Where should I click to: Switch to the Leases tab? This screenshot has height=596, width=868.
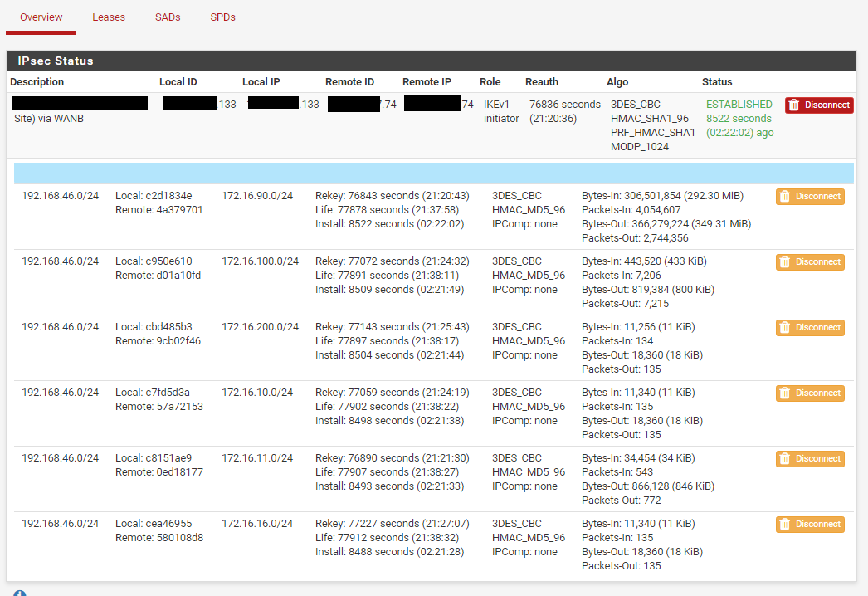[x=109, y=17]
